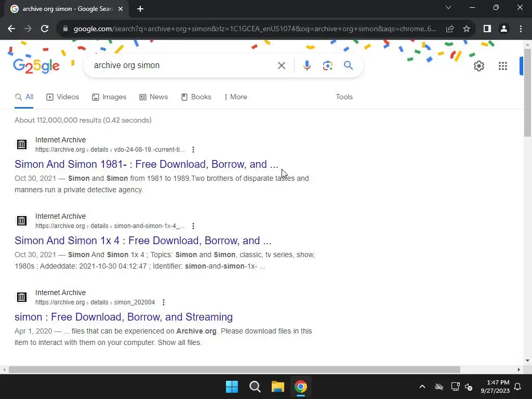The height and width of the screenshot is (399, 532).
Task: Open the Google apps grid
Action: (502, 66)
